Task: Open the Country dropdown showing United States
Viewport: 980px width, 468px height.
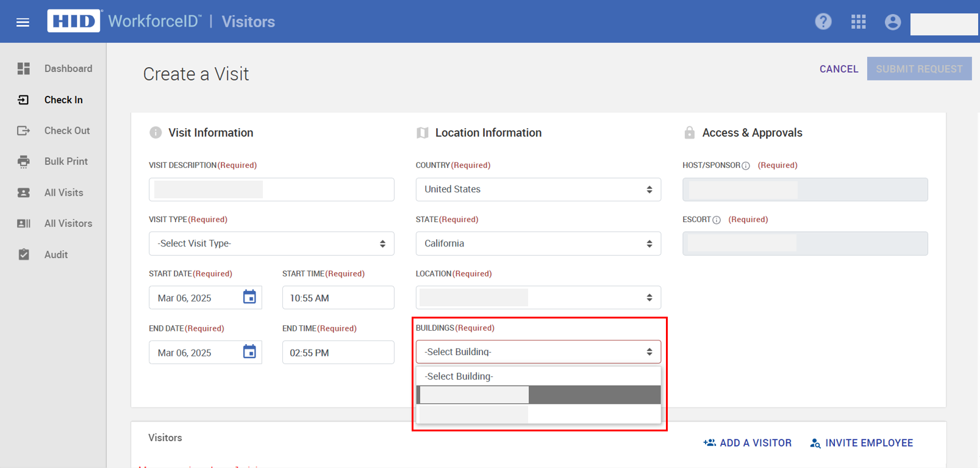Action: pyautogui.click(x=538, y=190)
